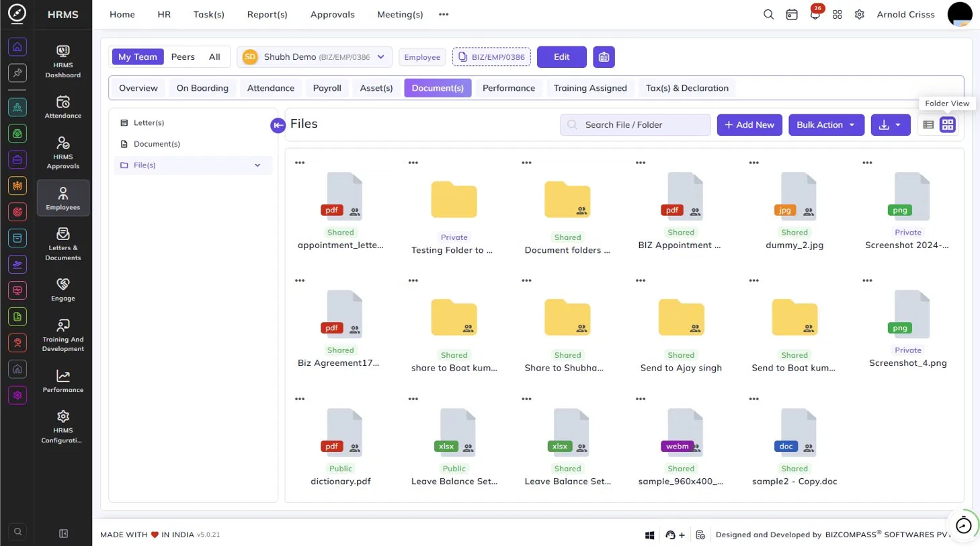This screenshot has height=546, width=980.
Task: Open HRMS Approvals in sidebar
Action: 63,153
